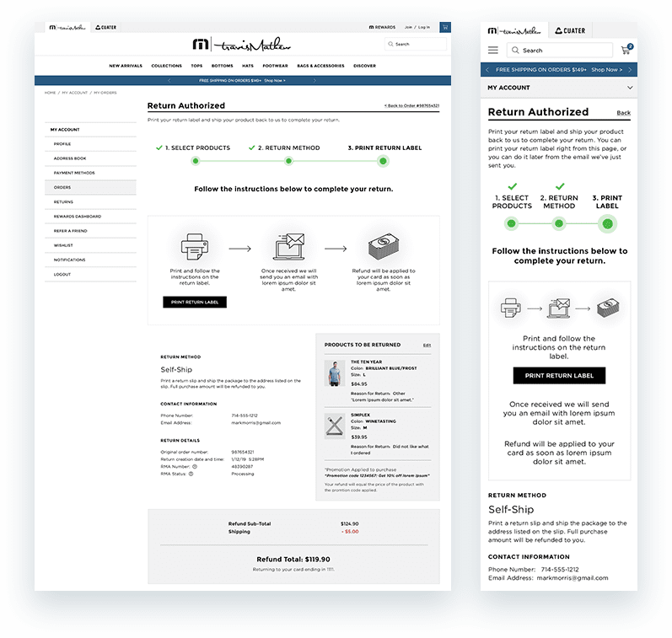Click the desktop search input field
Screen dimensions: 672x638
point(418,45)
